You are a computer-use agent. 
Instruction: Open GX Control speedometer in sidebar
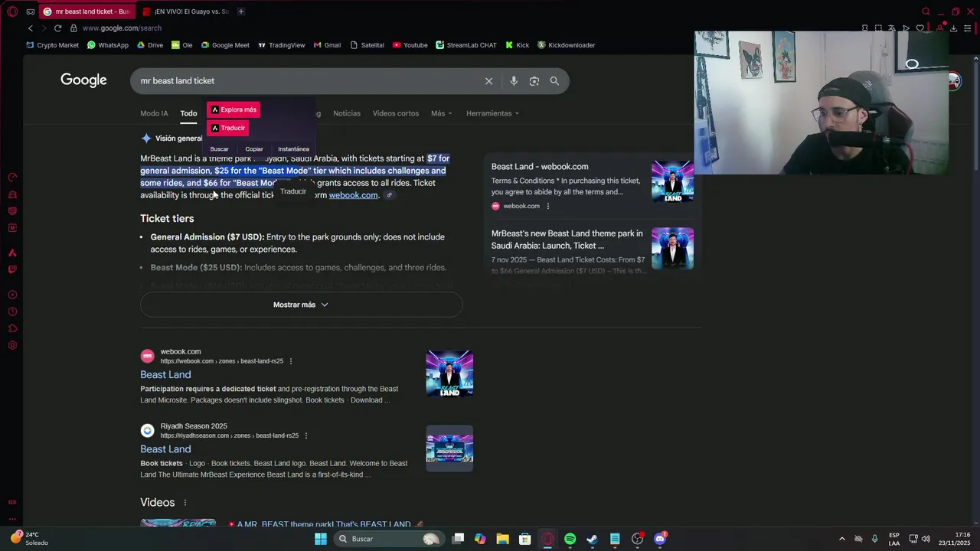tap(12, 178)
